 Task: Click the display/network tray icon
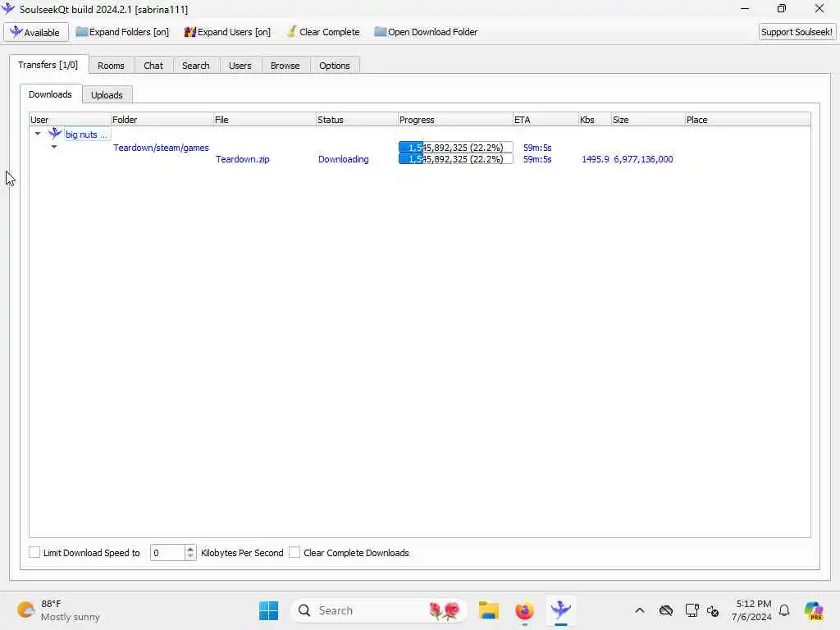(x=692, y=610)
